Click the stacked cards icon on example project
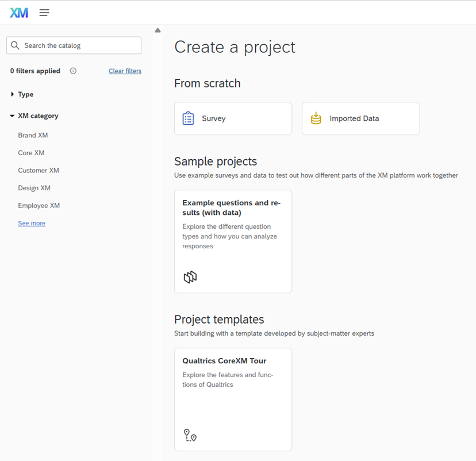 (x=190, y=277)
